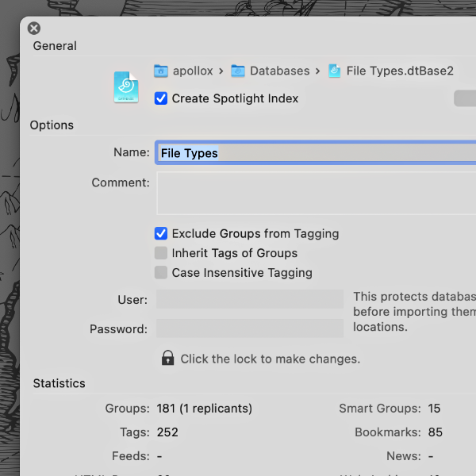The height and width of the screenshot is (476, 476).
Task: Click the chevron after apollox in path
Action: (x=221, y=71)
